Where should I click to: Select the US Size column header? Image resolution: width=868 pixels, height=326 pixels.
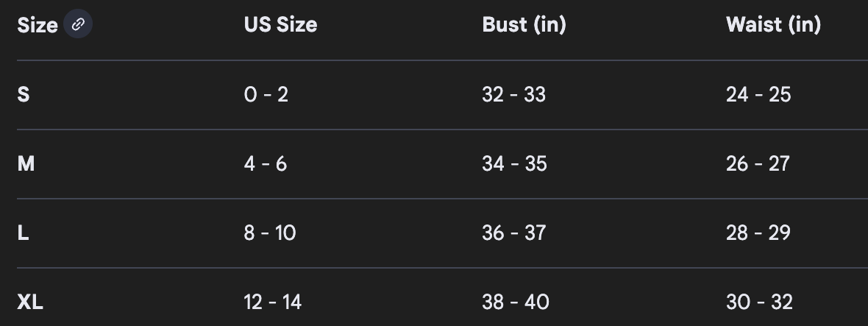(x=280, y=24)
